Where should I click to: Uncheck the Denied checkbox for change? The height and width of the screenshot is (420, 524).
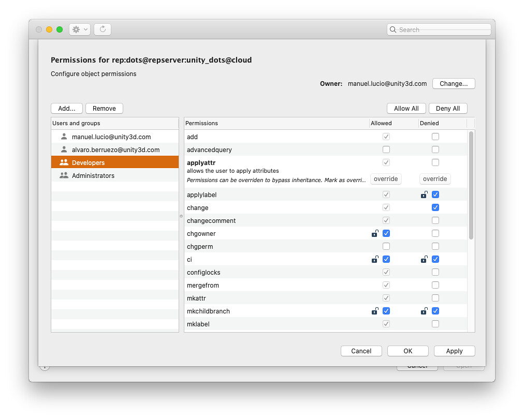[435, 207]
